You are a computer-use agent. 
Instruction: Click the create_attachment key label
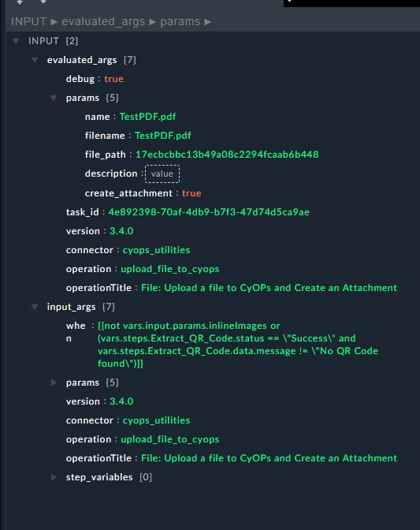click(128, 193)
